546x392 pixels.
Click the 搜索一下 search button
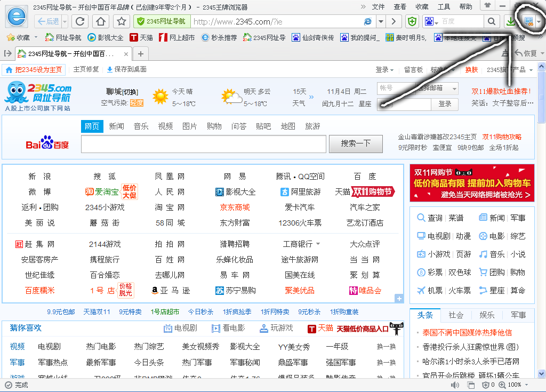356,143
